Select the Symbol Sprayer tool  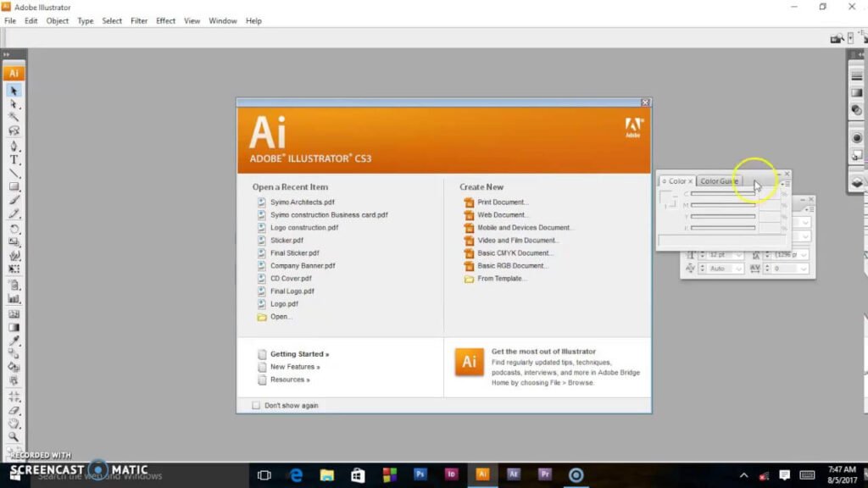tap(14, 285)
